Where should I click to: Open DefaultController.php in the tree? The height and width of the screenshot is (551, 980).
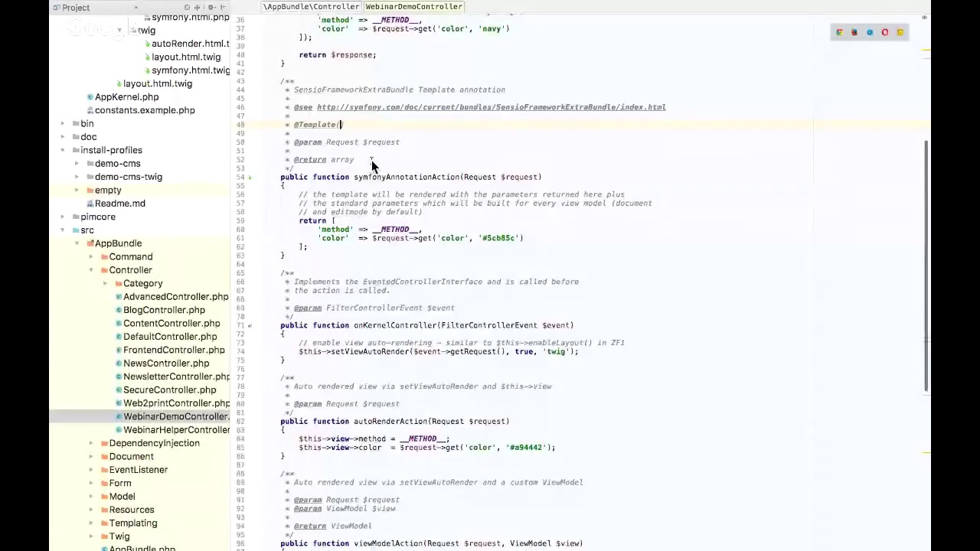click(170, 337)
